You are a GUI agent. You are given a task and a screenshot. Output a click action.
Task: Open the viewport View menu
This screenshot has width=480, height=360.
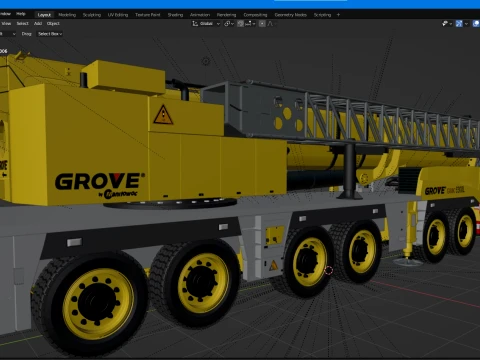[6, 23]
